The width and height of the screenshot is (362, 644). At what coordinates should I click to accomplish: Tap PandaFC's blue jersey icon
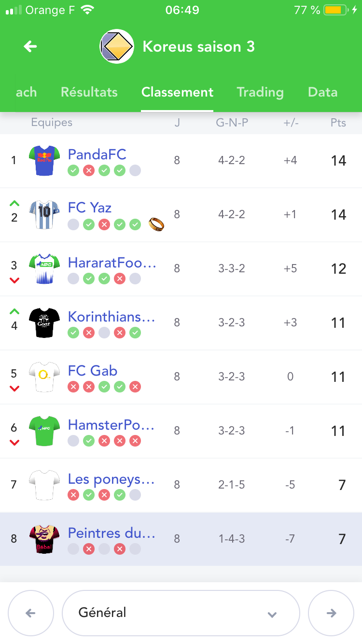pos(44,160)
